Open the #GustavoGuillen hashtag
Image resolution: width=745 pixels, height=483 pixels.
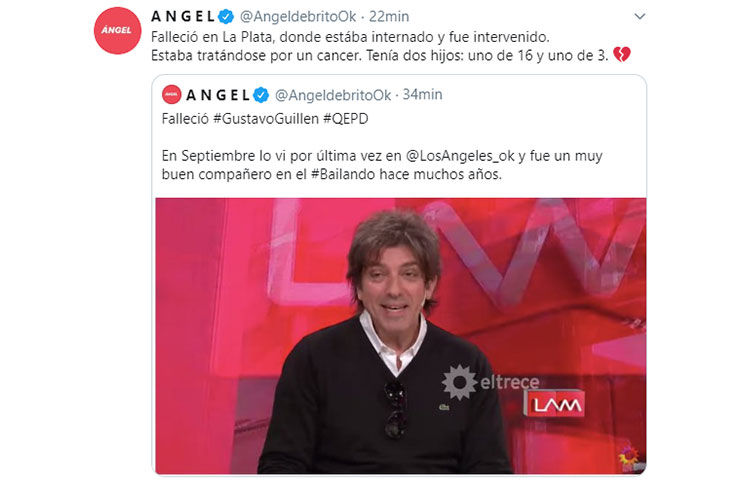(x=266, y=119)
